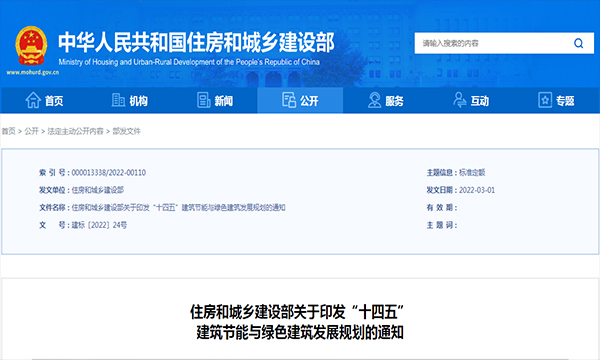Screen dimensions: 600x360
Task: Click the article headline about 十四五 planning
Action: pos(298,322)
